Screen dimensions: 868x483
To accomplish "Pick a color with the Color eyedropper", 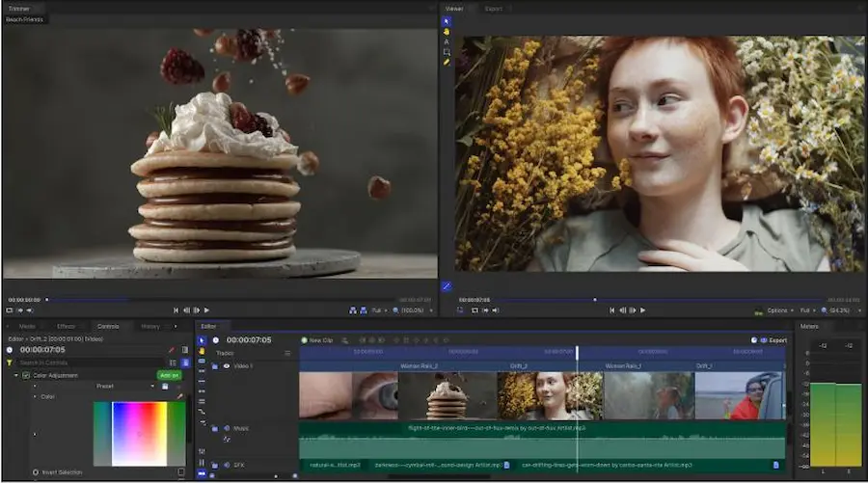I will click(x=179, y=396).
